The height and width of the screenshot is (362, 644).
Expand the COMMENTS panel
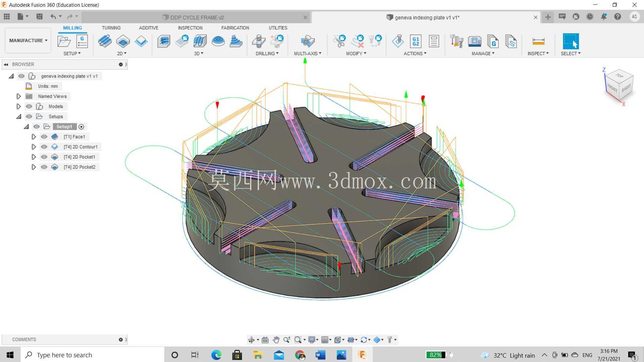point(121,339)
